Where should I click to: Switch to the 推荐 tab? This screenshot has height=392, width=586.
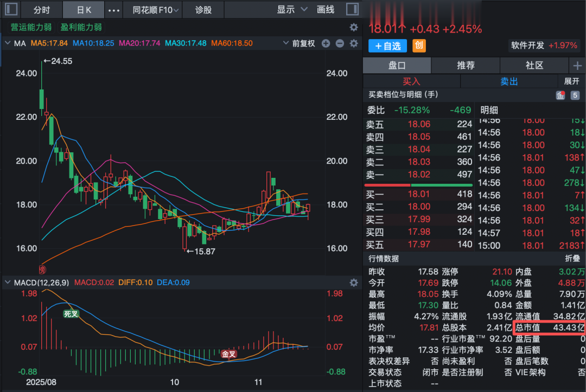(465, 65)
